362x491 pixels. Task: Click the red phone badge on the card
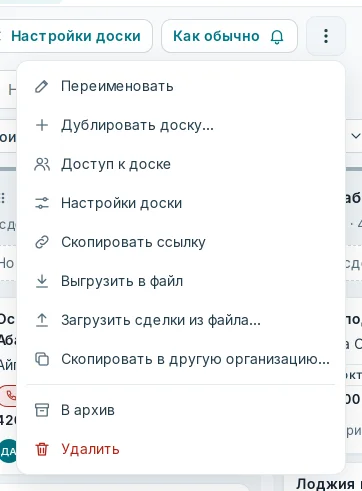(x=8, y=396)
